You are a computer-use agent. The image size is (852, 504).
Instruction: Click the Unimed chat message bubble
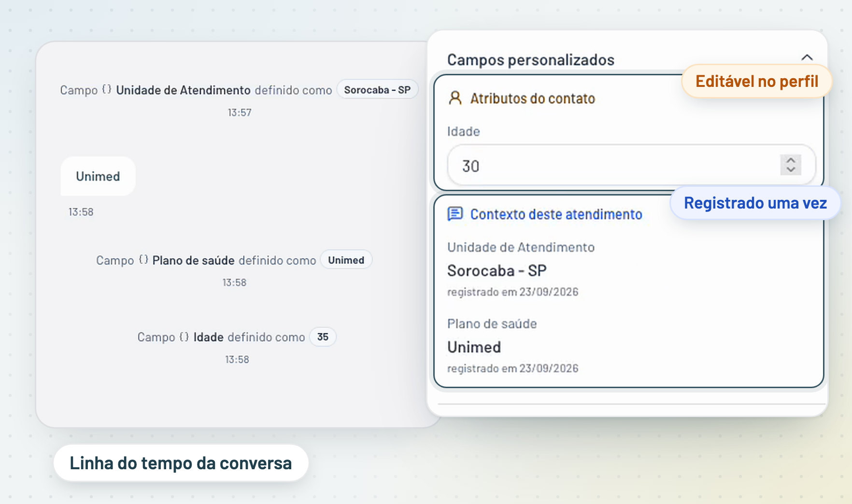(98, 176)
